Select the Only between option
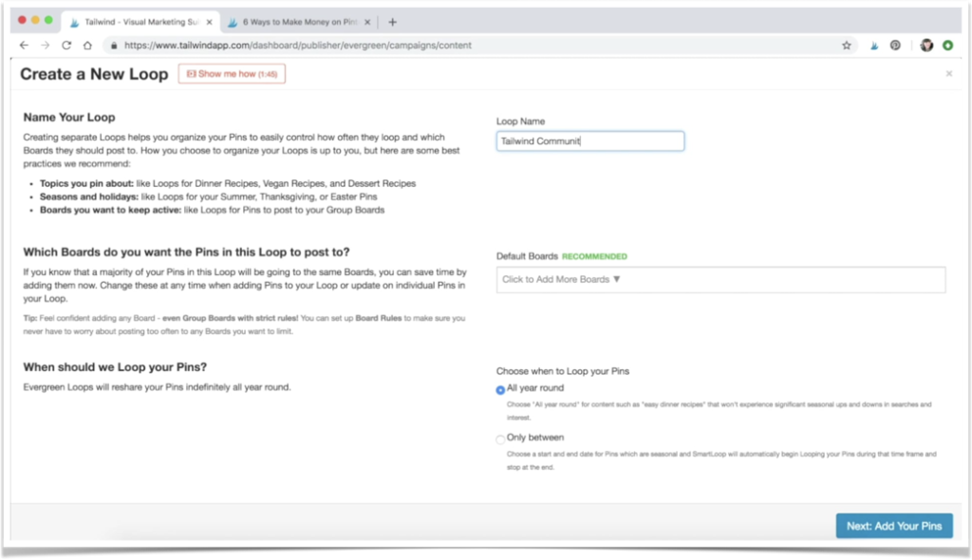Viewport: 972px width, 560px height. click(500, 439)
